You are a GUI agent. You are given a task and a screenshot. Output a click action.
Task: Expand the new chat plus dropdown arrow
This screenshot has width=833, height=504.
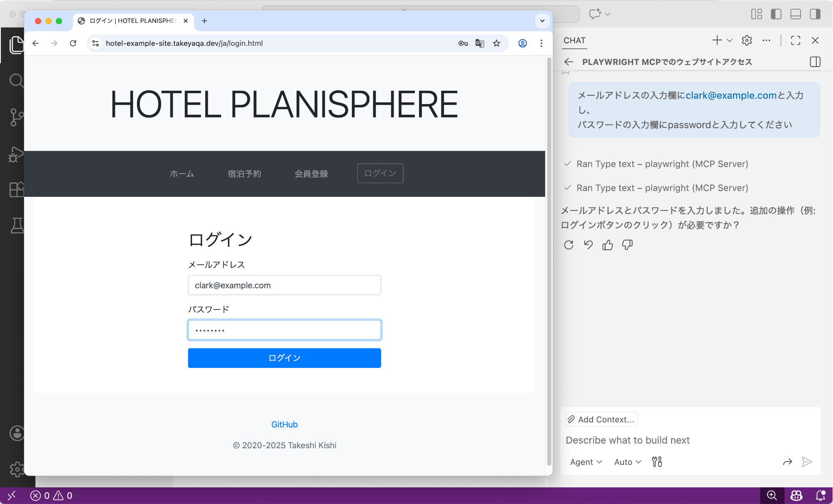730,40
